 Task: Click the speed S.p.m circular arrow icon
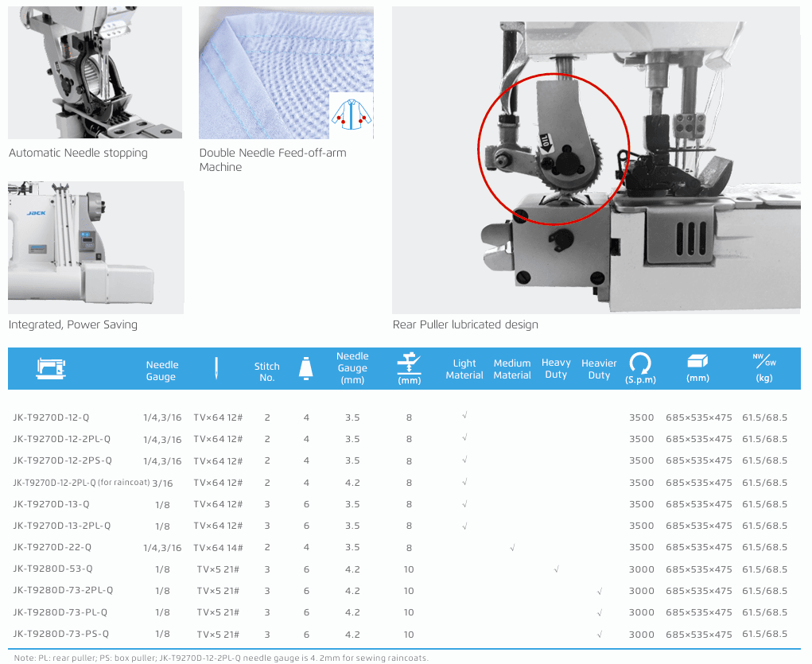(640, 363)
